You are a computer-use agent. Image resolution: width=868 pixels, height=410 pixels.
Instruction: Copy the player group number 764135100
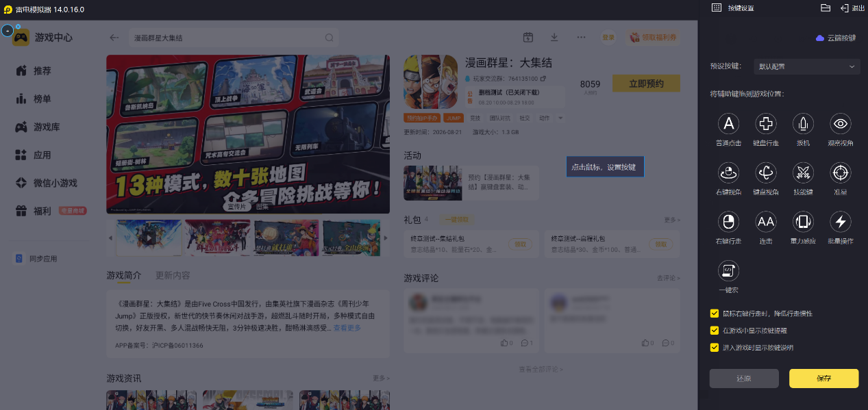[543, 79]
